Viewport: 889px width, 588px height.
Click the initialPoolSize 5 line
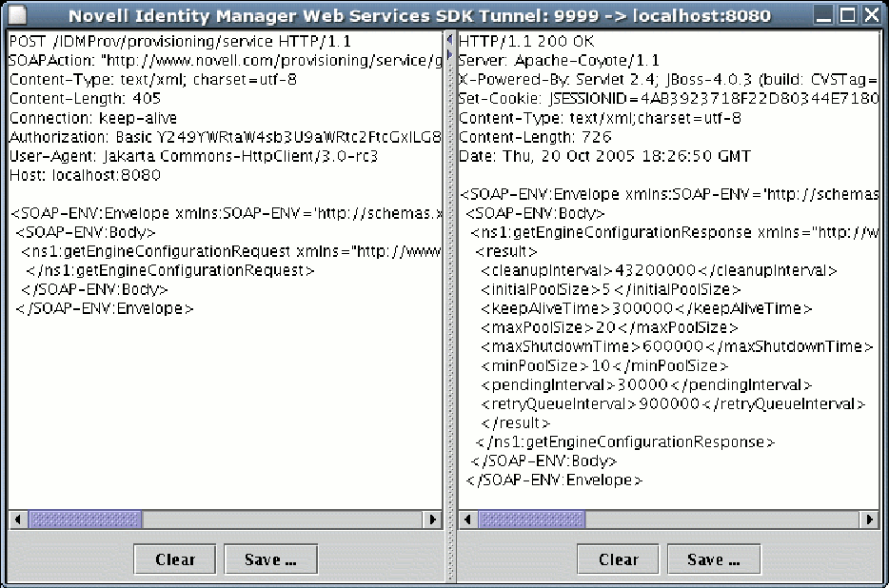[611, 290]
